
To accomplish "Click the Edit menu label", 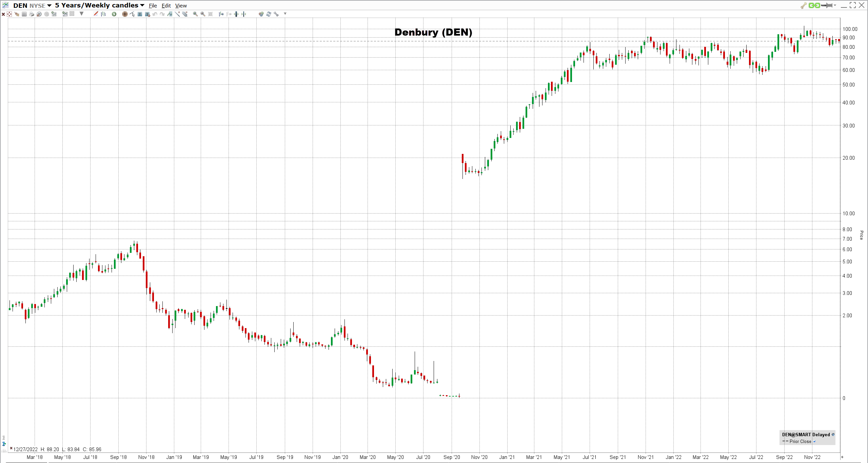I will pyautogui.click(x=166, y=5).
